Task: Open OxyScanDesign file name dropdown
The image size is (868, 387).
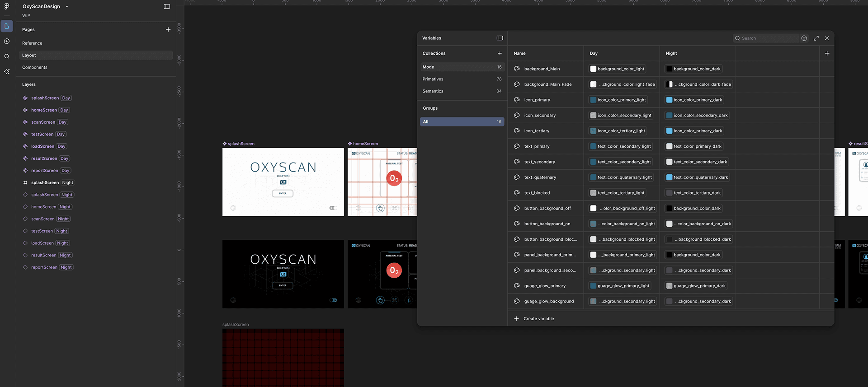Action: coord(67,7)
